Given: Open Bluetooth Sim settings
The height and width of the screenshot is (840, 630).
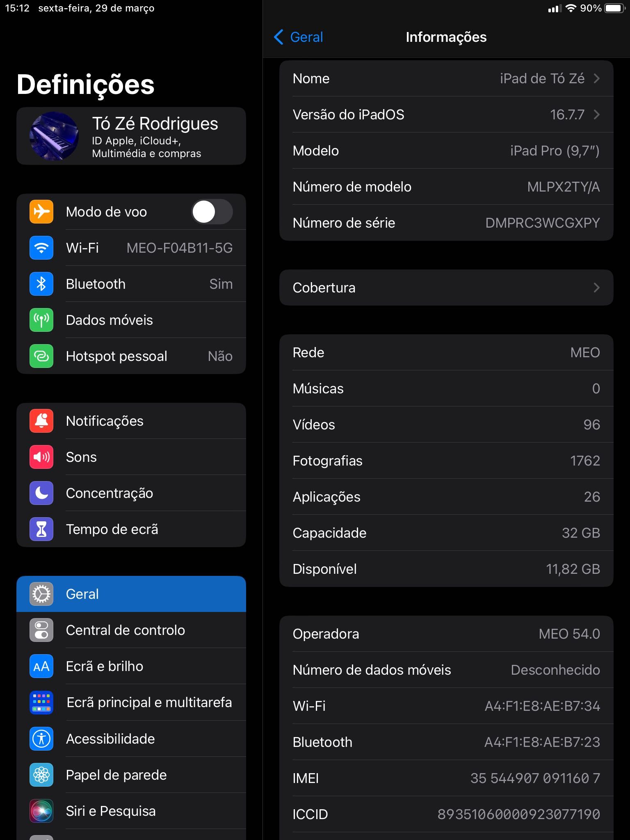Looking at the screenshot, I should (131, 284).
